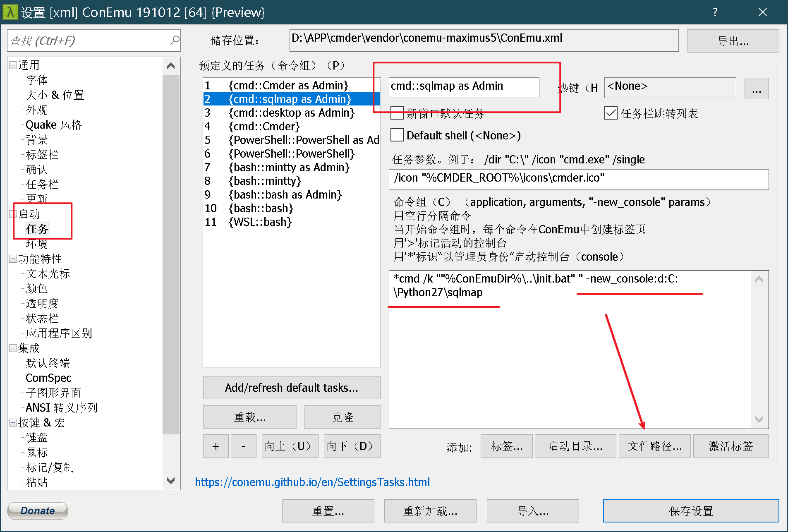The image size is (788, 532).
Task: Select ComSpec in the settings tree
Action: (48, 377)
